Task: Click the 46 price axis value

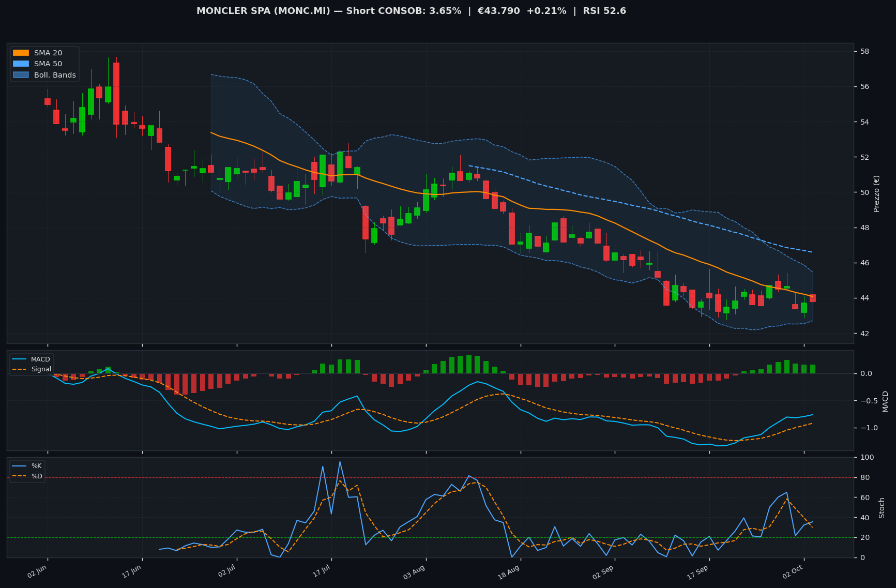Action: pyautogui.click(x=864, y=263)
